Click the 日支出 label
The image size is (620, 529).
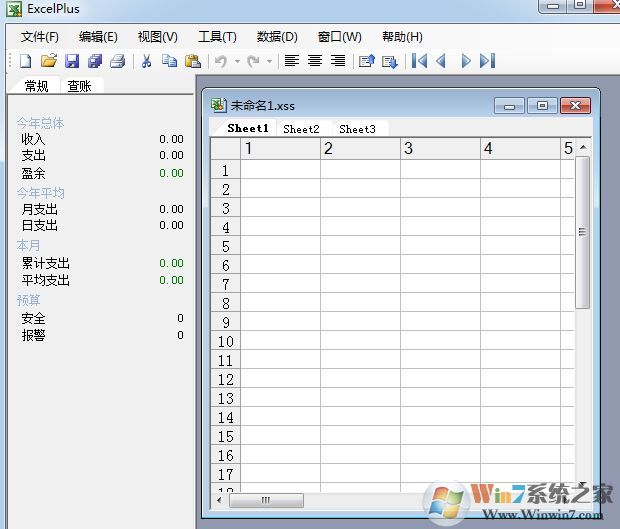(x=40, y=225)
